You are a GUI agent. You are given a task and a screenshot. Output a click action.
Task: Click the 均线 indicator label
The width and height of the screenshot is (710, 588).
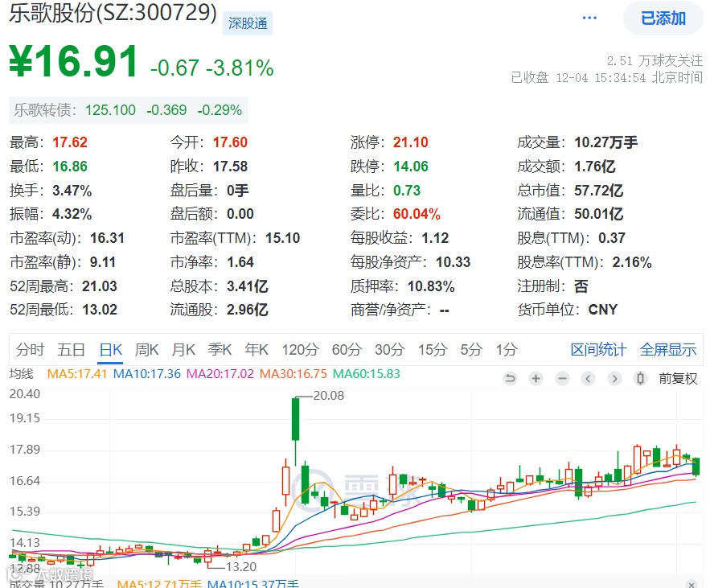21,374
